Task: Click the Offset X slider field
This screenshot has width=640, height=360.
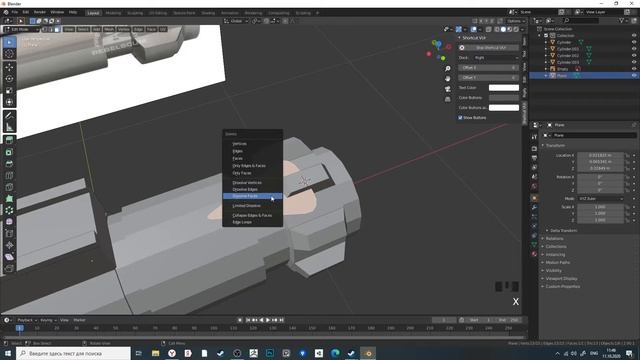Action: (x=489, y=68)
